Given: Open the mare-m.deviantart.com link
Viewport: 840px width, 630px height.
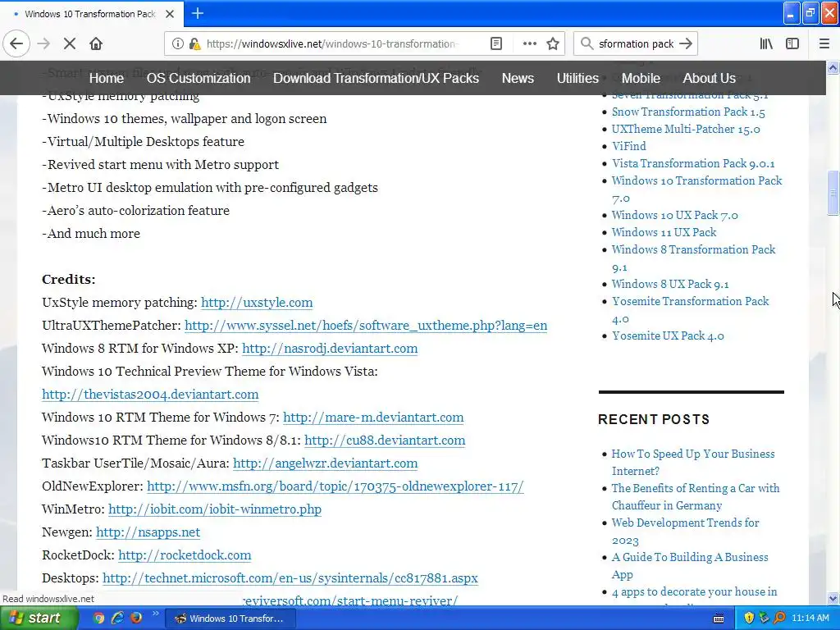Looking at the screenshot, I should pos(373,418).
